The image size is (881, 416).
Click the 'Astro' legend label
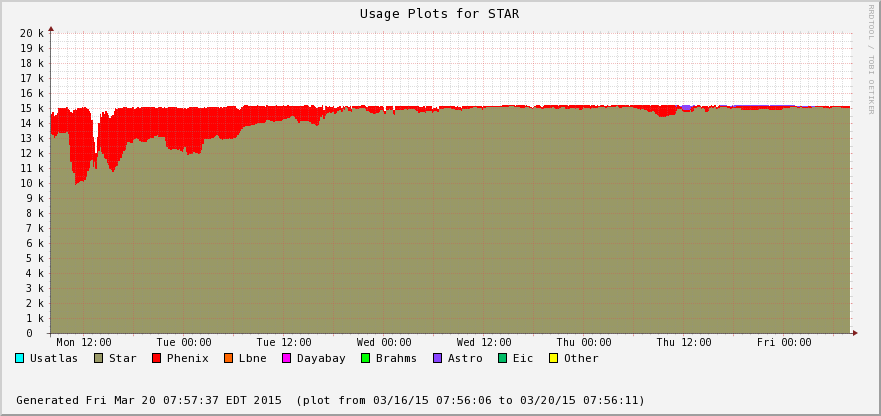[x=465, y=358]
